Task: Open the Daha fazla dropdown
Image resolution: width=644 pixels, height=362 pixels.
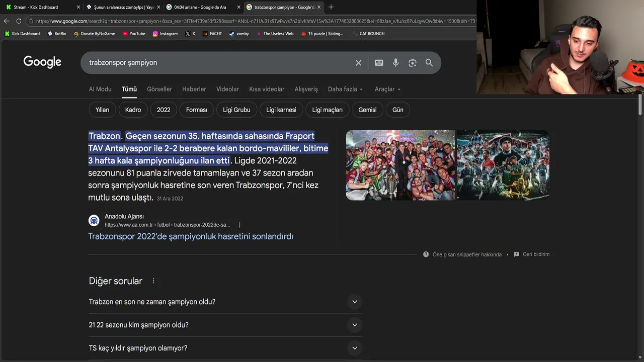Action: tap(345, 89)
